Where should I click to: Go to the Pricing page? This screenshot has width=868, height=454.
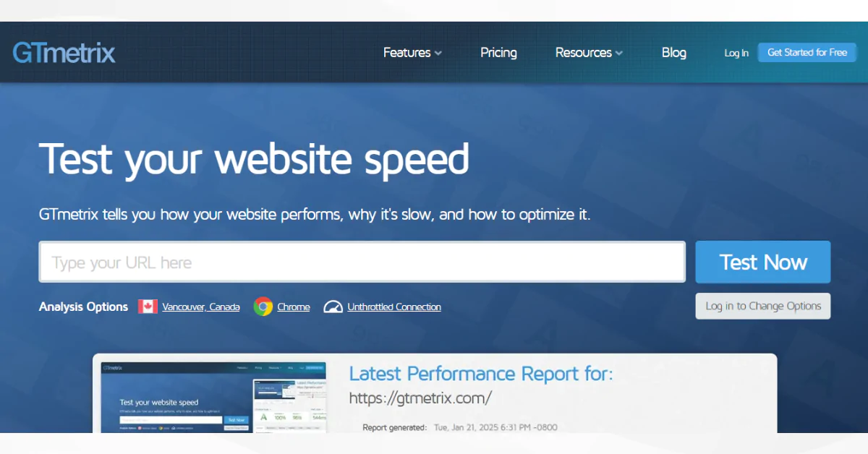tap(498, 53)
